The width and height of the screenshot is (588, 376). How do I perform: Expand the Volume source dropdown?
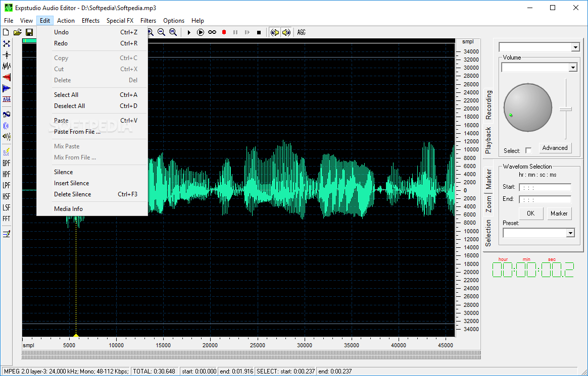[x=573, y=68]
